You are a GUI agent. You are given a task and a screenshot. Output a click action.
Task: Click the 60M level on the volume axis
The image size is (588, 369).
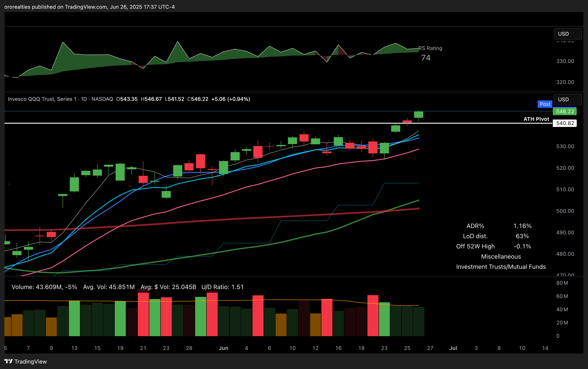562,296
